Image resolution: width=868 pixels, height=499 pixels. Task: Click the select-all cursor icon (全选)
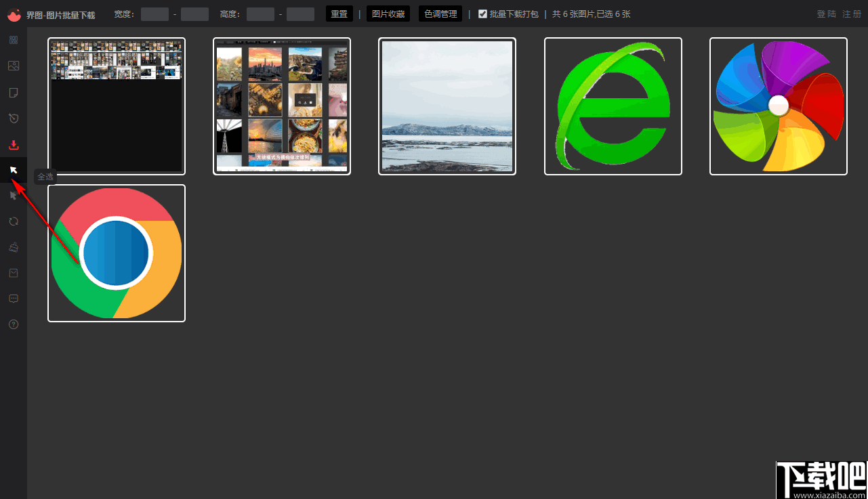pyautogui.click(x=14, y=170)
